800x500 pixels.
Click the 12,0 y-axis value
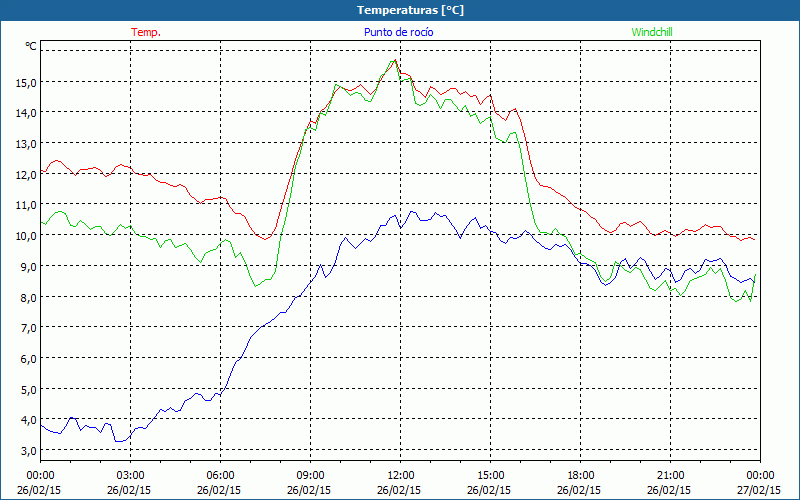27,174
